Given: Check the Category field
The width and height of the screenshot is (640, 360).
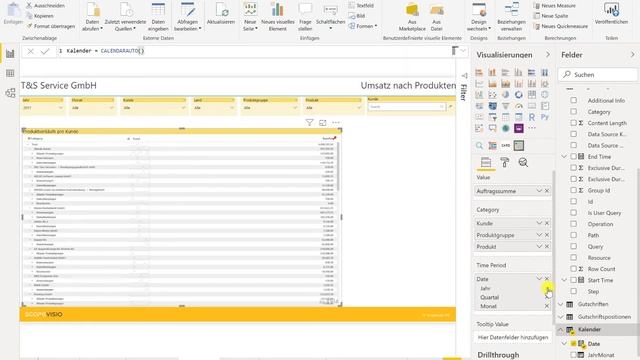Looking at the screenshot, I should pyautogui.click(x=573, y=111).
